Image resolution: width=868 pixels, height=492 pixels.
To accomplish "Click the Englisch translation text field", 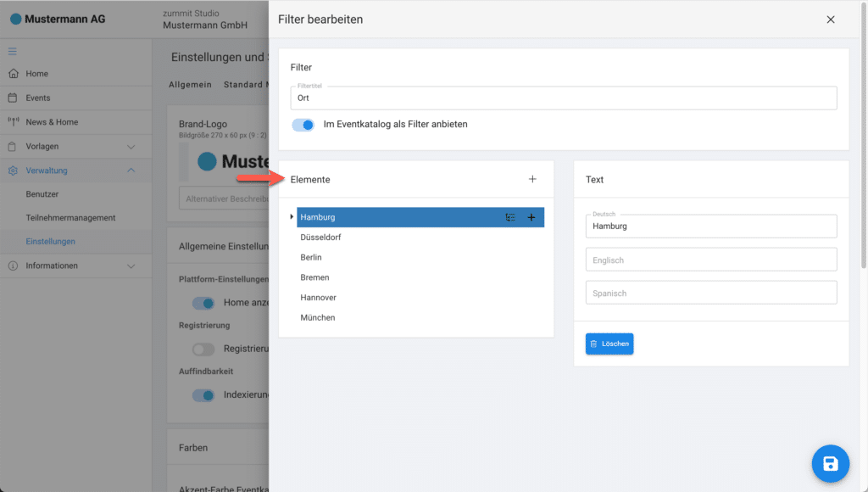I will point(710,260).
